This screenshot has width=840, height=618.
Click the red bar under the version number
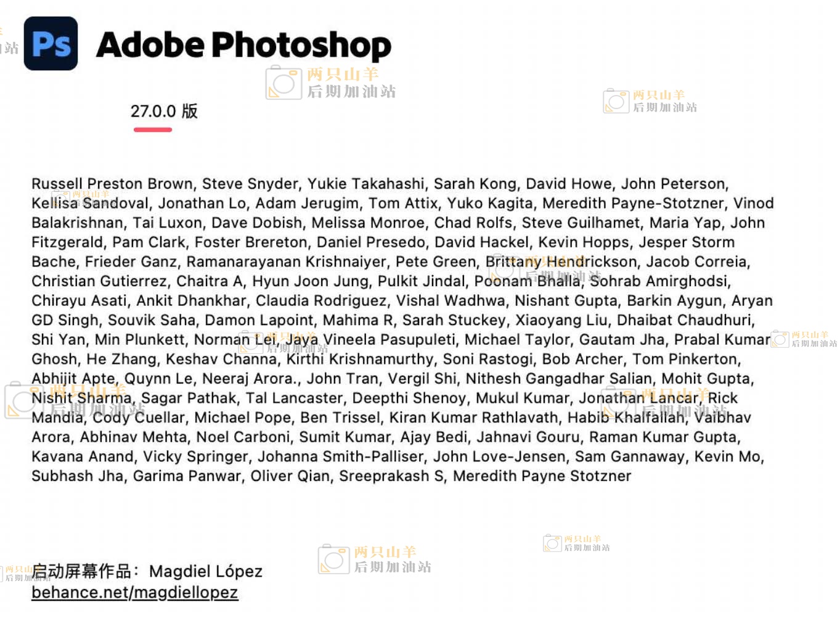(153, 130)
